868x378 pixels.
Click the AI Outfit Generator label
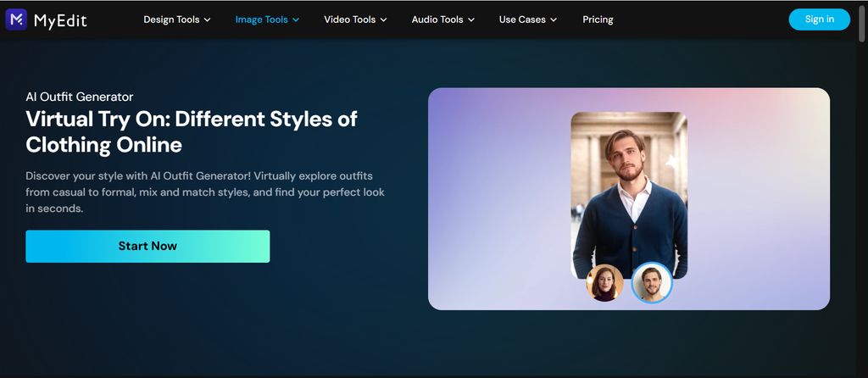(x=80, y=97)
